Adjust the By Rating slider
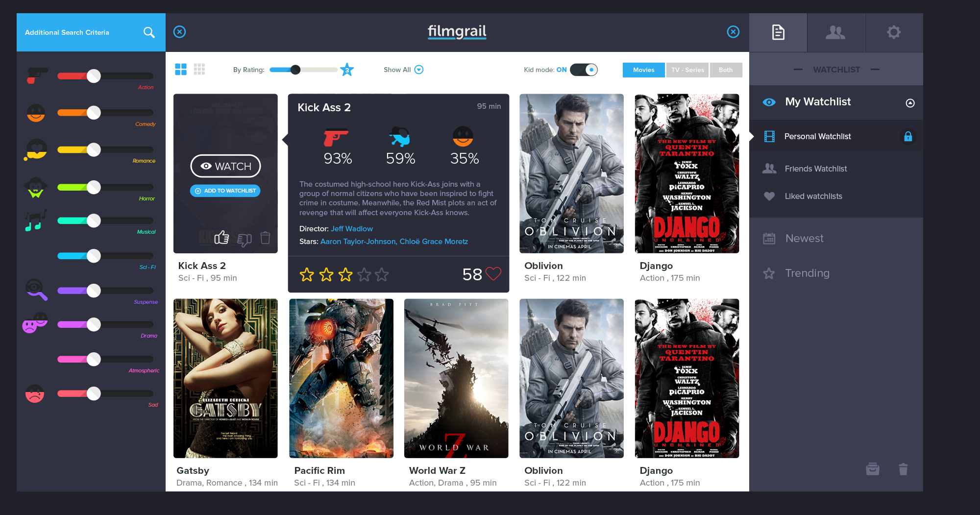The image size is (980, 515). pos(295,70)
